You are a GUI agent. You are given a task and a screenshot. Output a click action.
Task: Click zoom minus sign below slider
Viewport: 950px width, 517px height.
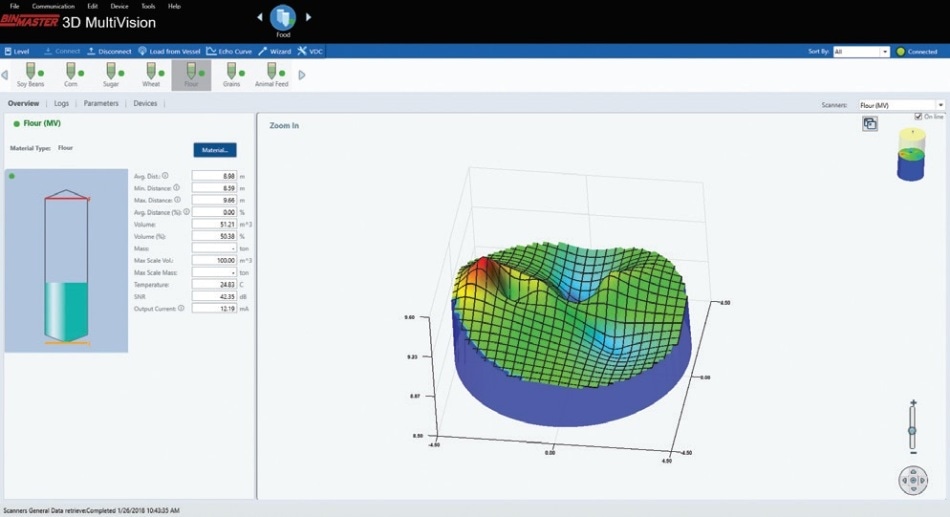tap(913, 453)
